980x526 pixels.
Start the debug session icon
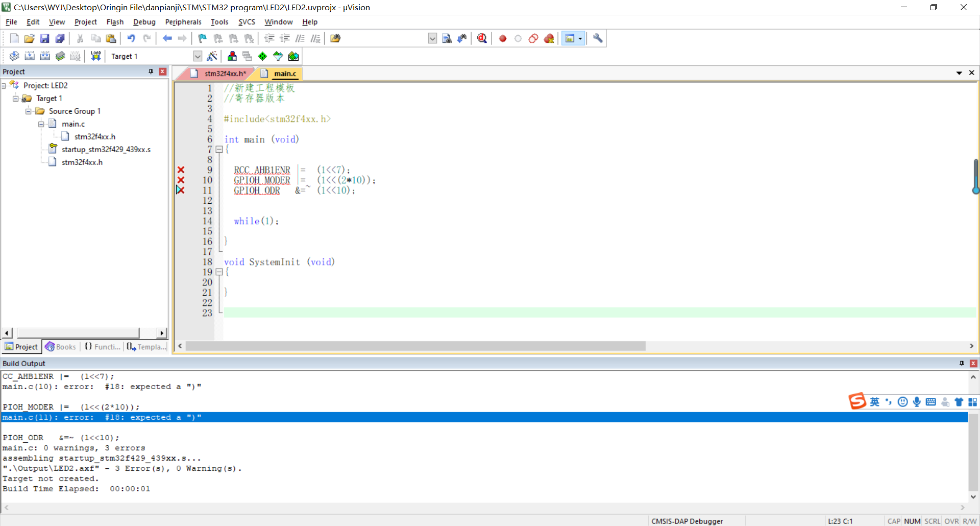pos(482,38)
